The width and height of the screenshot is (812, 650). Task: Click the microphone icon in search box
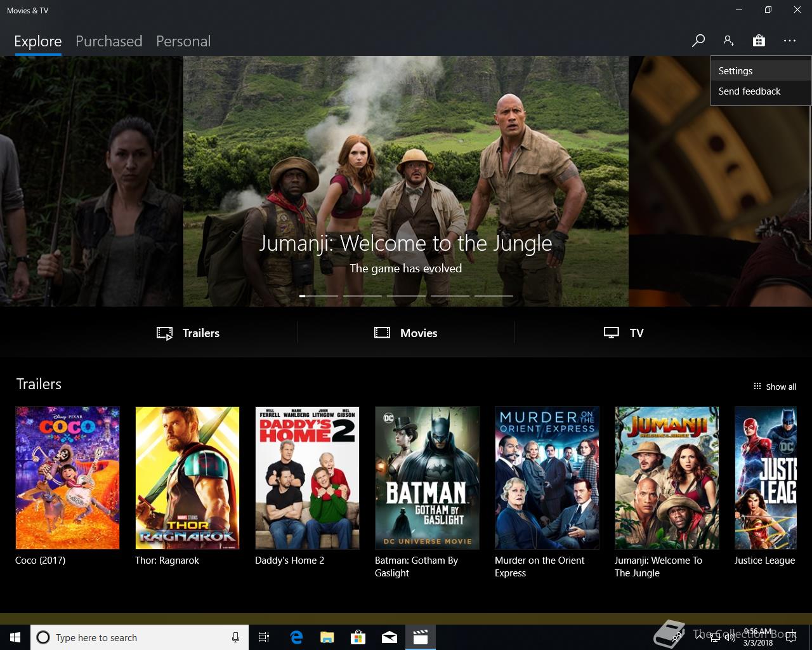click(236, 637)
